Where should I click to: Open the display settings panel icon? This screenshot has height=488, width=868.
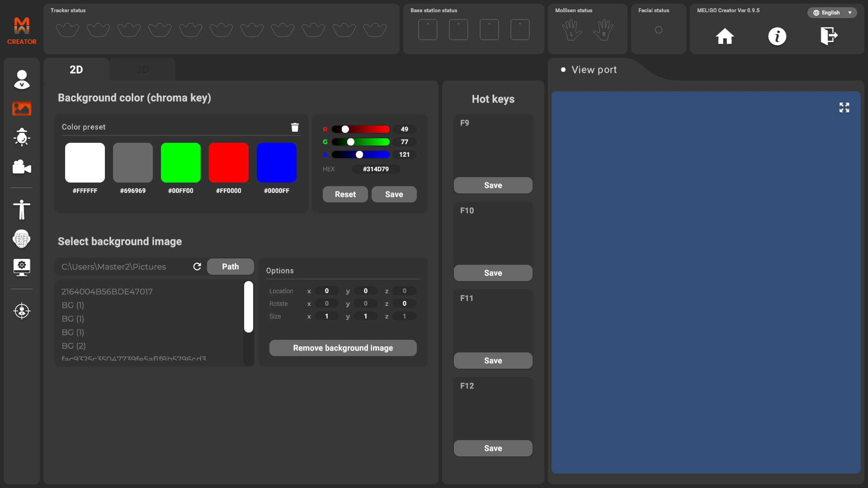click(x=21, y=267)
